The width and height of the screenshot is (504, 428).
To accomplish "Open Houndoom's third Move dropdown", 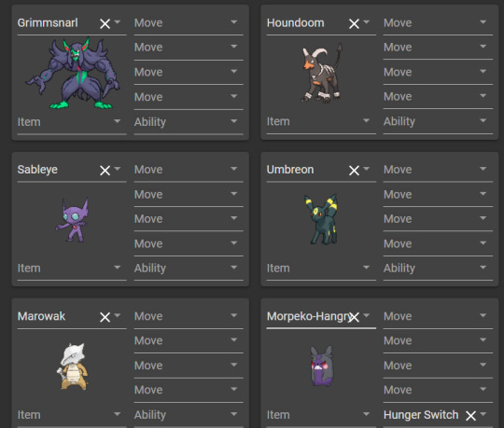I will tap(438, 72).
